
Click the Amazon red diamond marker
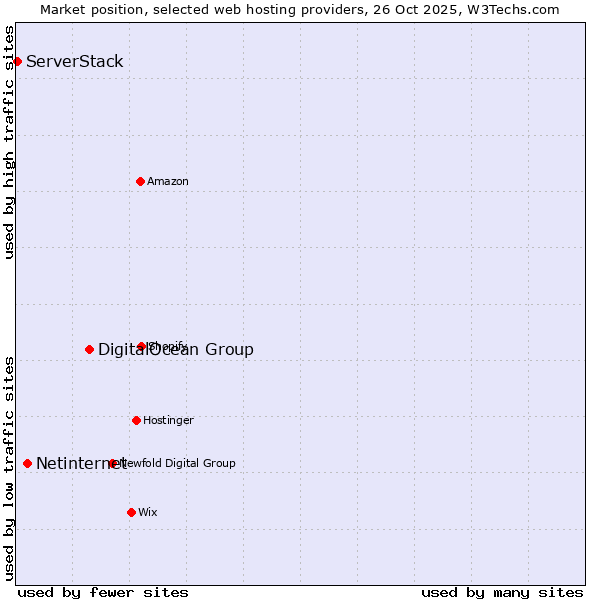click(x=140, y=181)
